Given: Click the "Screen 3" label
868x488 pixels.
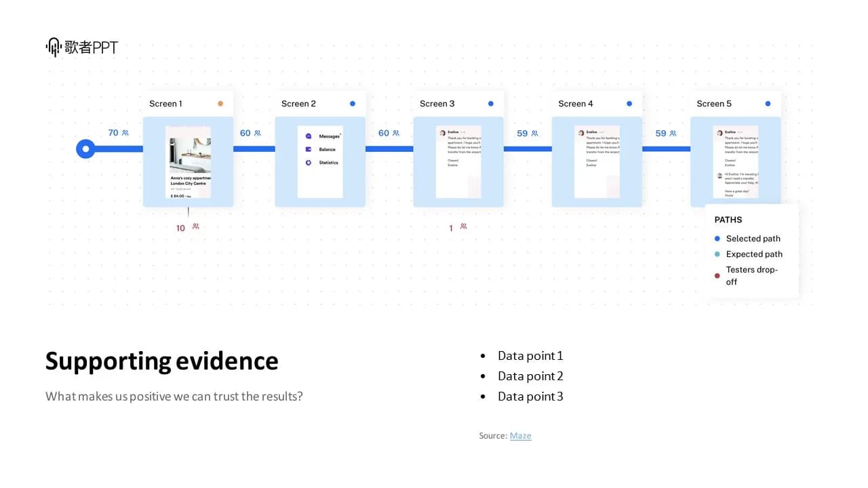Looking at the screenshot, I should [437, 104].
